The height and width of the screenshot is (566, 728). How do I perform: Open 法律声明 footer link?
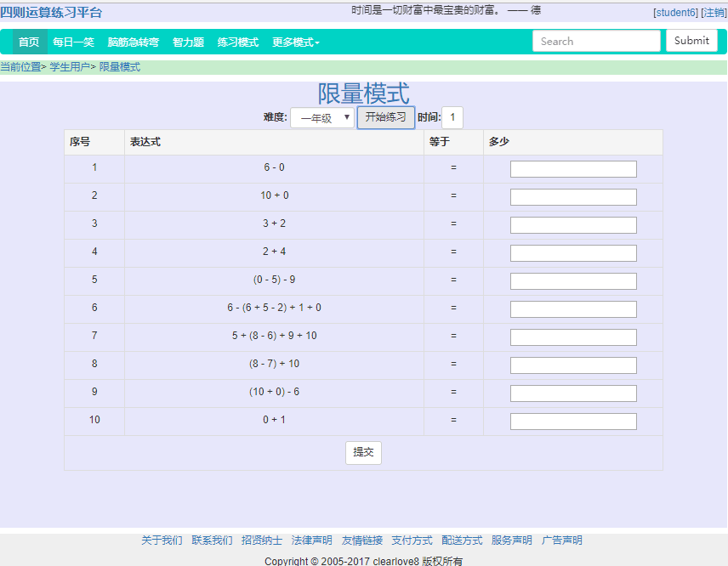tap(312, 540)
